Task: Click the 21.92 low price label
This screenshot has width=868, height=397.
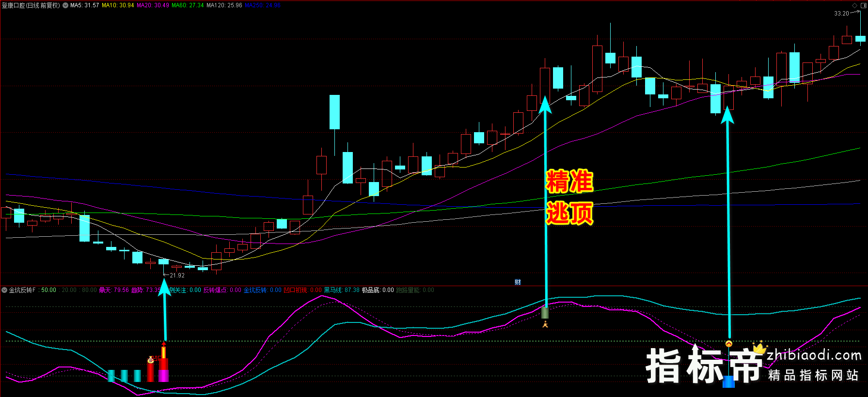Action: tap(177, 275)
